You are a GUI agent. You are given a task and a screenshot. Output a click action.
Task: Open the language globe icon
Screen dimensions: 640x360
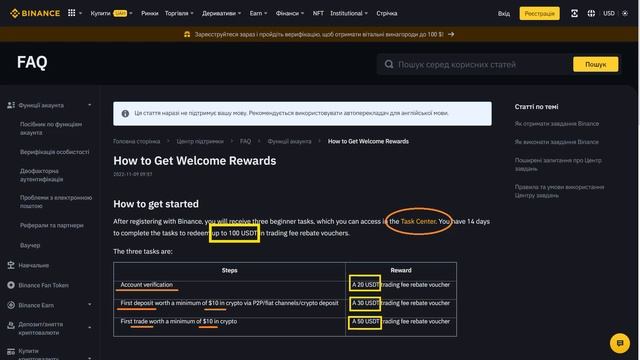[x=591, y=13]
